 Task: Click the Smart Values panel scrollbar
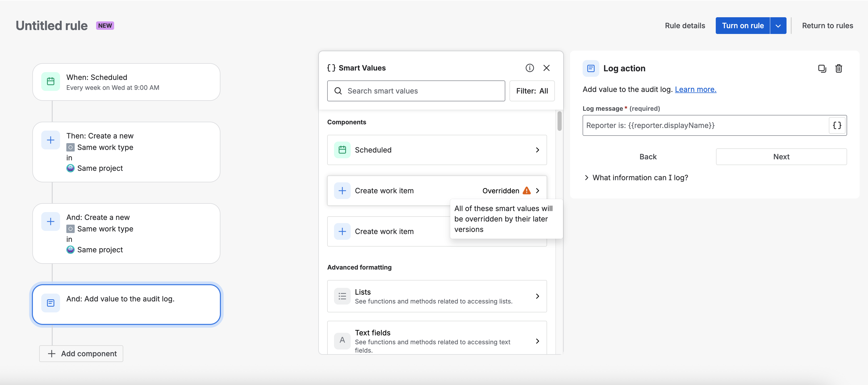tap(559, 121)
